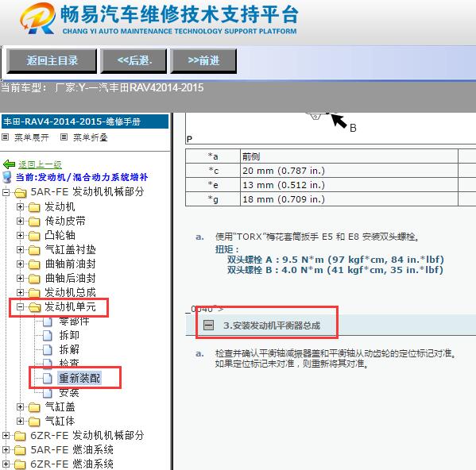Click 传动皮带 folder icon
This screenshot has width=476, height=470.
tap(34, 222)
